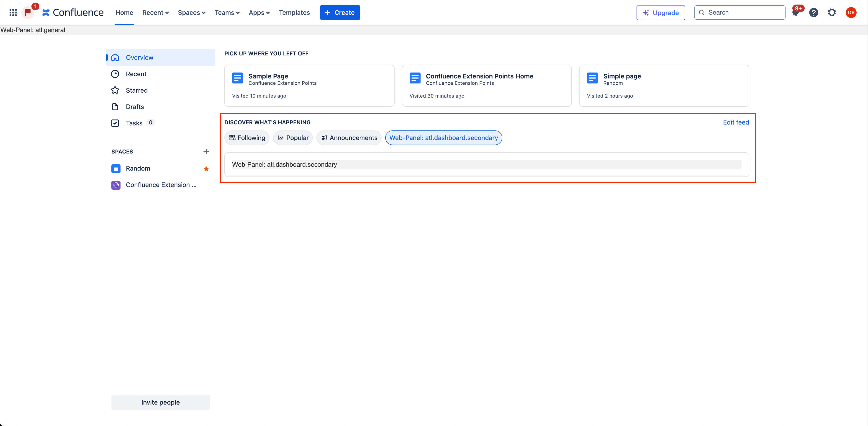The width and height of the screenshot is (868, 426).
Task: Go to the Home nav item
Action: pyautogui.click(x=124, y=13)
